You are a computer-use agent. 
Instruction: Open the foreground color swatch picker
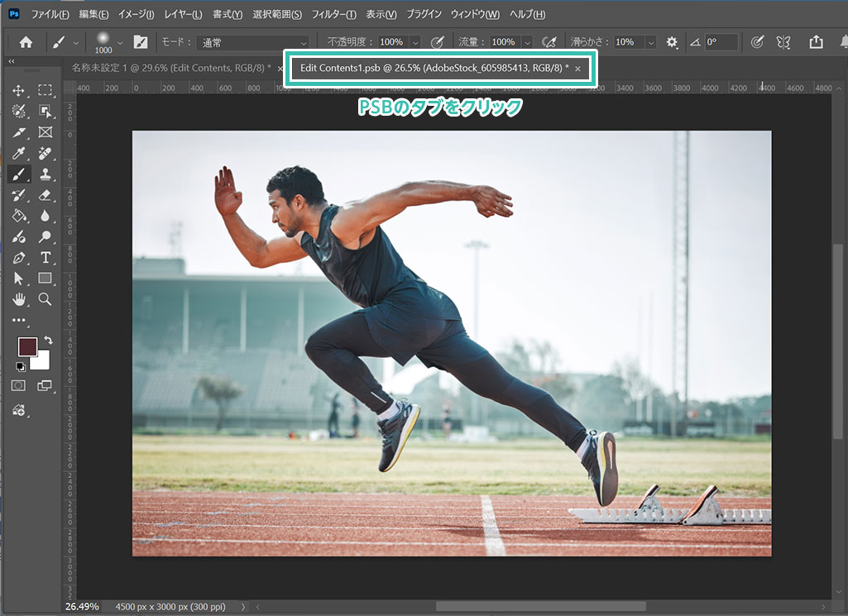tap(27, 346)
